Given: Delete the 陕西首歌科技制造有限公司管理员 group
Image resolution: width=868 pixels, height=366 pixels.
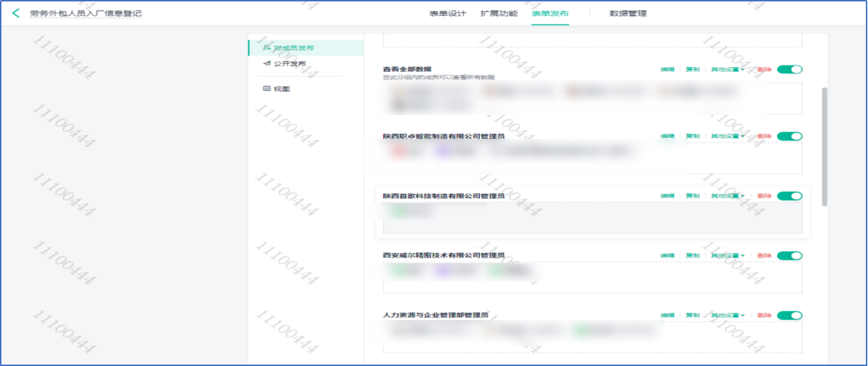Looking at the screenshot, I should (x=764, y=196).
